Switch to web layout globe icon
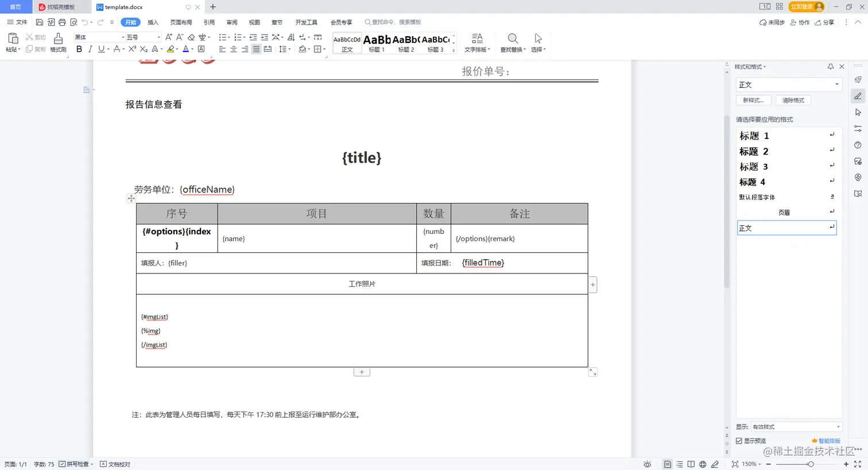The width and height of the screenshot is (868, 470). point(703,464)
